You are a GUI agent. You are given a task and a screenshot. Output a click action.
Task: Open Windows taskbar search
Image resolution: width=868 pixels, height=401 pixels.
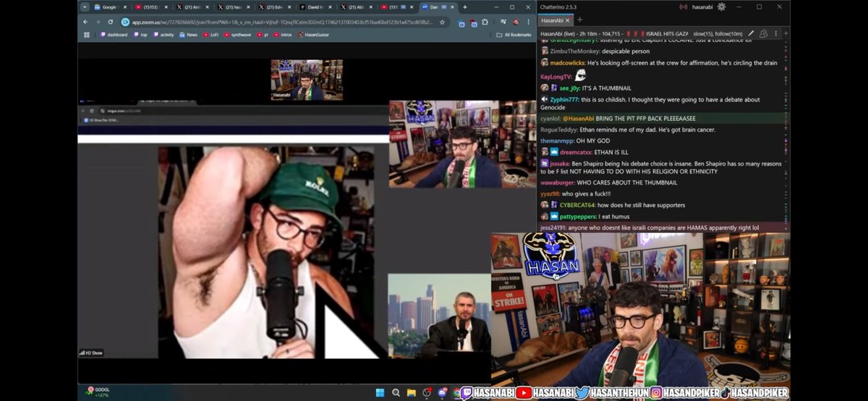point(396,393)
